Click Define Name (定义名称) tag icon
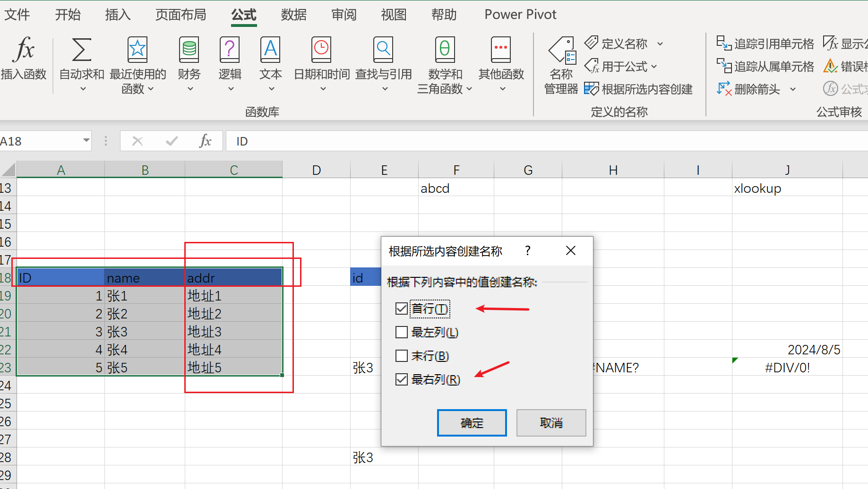Image resolution: width=868 pixels, height=489 pixels. (x=591, y=43)
